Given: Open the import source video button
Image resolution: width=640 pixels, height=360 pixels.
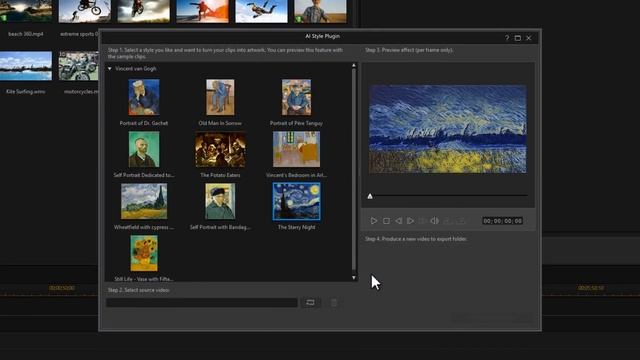Looking at the screenshot, I should click(x=310, y=302).
